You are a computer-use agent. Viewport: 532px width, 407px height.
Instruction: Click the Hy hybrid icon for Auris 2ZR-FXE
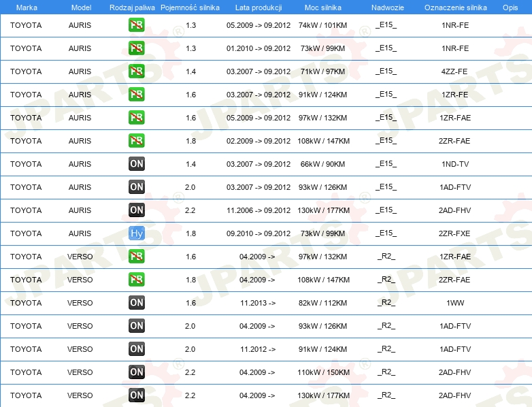click(x=136, y=233)
